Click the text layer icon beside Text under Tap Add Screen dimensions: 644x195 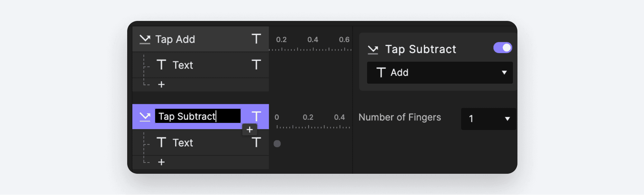162,65
